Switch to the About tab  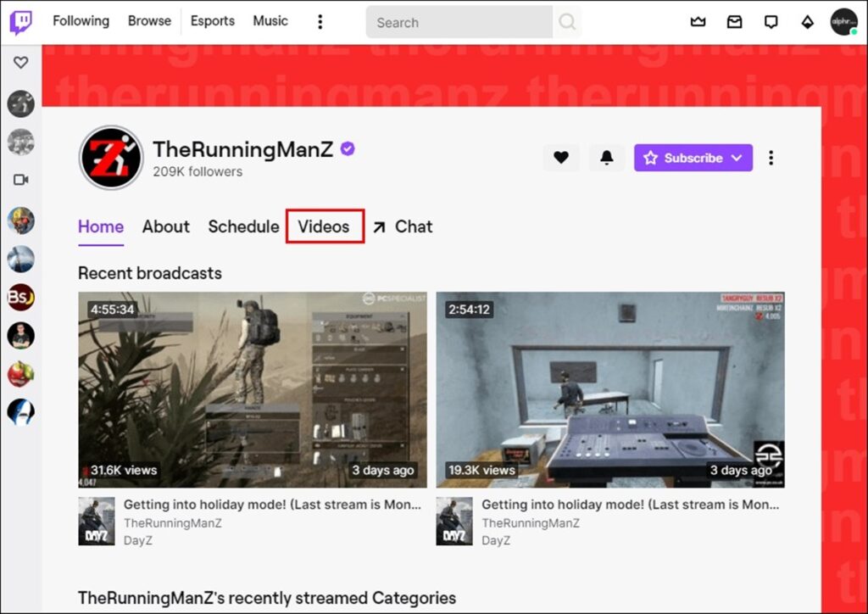point(166,226)
